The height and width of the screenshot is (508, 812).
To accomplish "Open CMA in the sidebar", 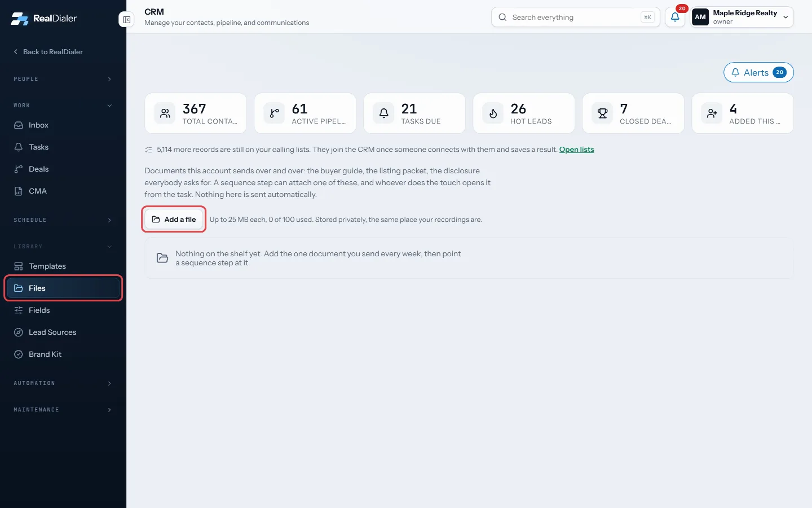I will point(63,191).
